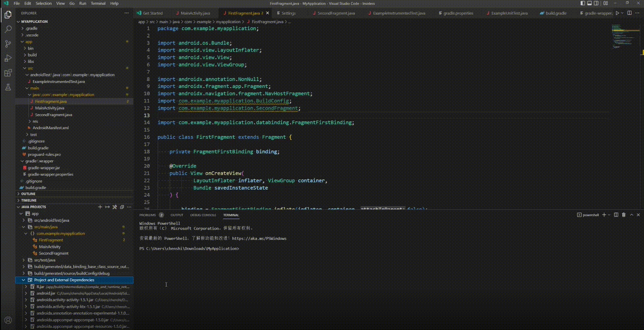Open the Accounts icon in activity bar

[8, 320]
